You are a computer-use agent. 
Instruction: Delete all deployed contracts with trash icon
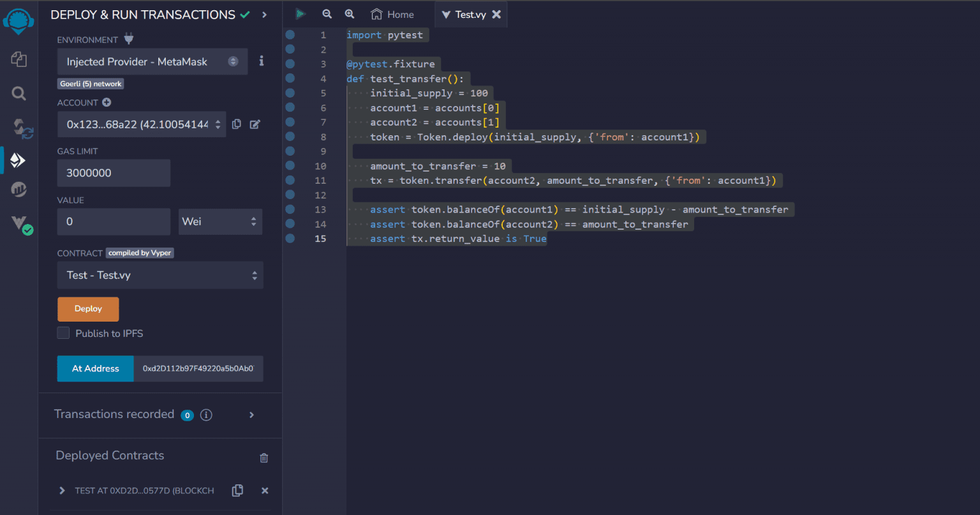(264, 458)
